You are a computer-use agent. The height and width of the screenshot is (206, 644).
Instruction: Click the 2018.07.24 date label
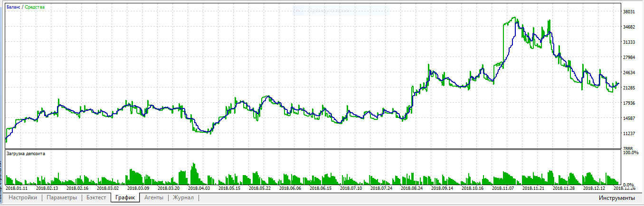pyautogui.click(x=381, y=188)
